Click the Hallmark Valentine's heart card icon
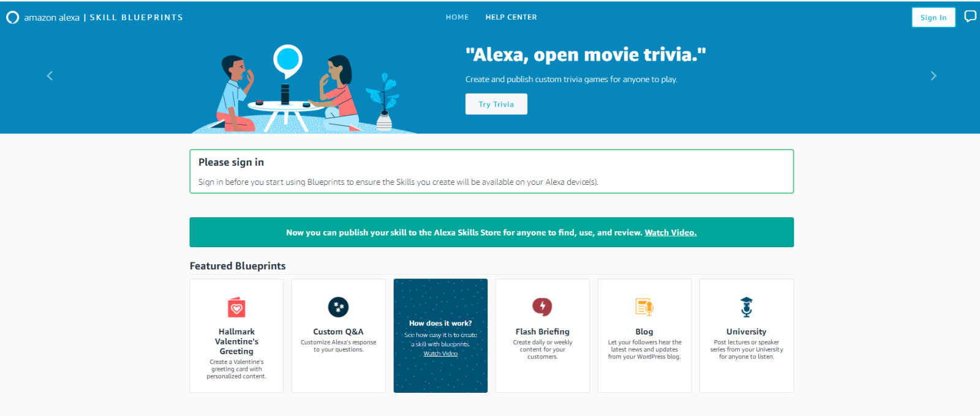 [236, 307]
